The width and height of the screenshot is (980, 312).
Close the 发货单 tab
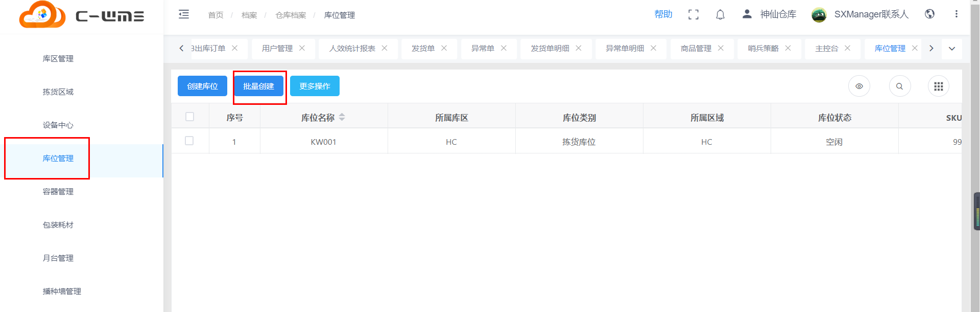point(444,48)
